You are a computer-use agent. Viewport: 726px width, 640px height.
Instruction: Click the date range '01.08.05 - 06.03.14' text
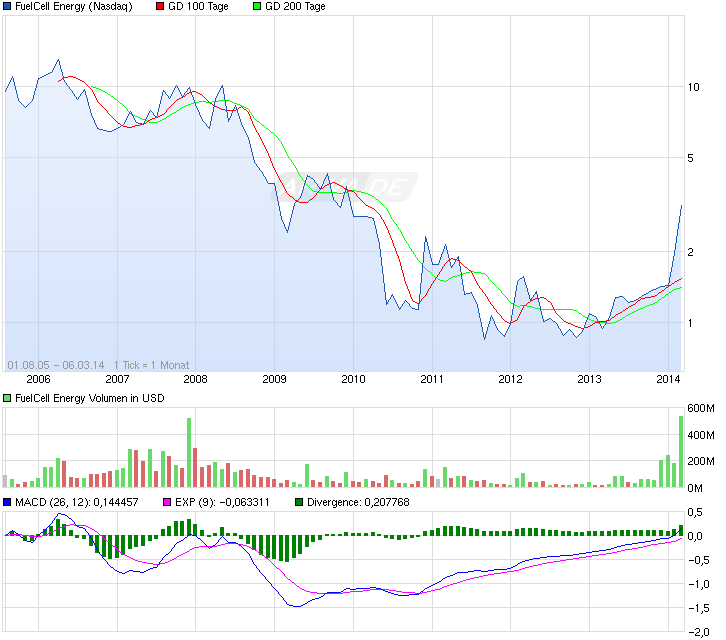coord(56,365)
